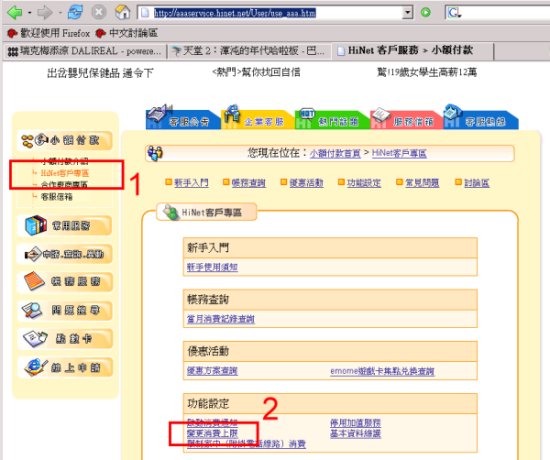
Task: Open the back history dropdown arrow
Action: [x=29, y=13]
